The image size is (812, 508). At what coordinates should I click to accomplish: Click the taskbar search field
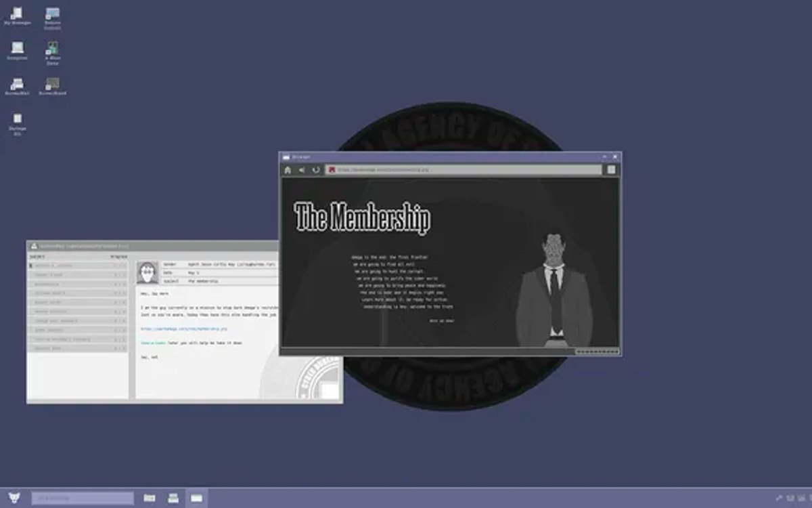click(83, 498)
